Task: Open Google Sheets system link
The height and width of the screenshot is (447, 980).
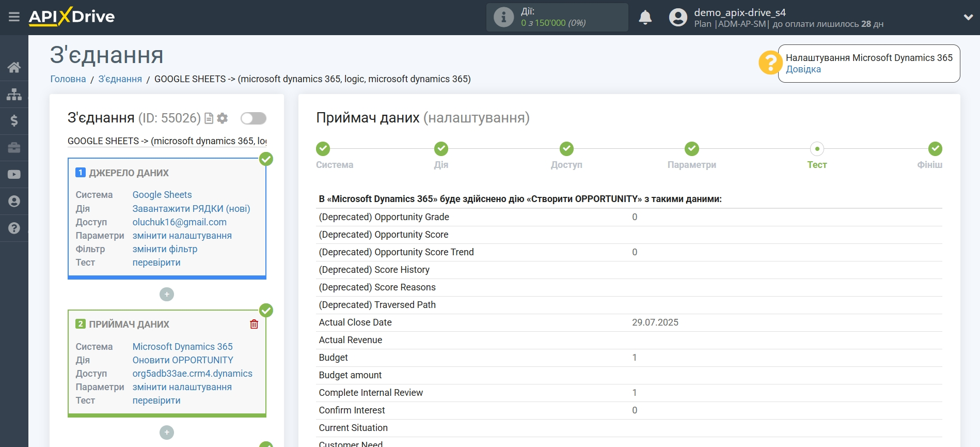Action: click(162, 195)
